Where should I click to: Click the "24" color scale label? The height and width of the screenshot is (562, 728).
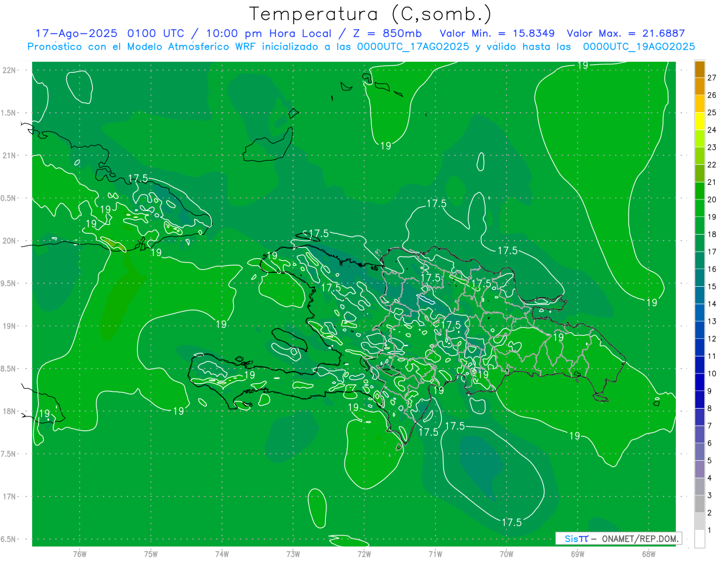point(712,130)
